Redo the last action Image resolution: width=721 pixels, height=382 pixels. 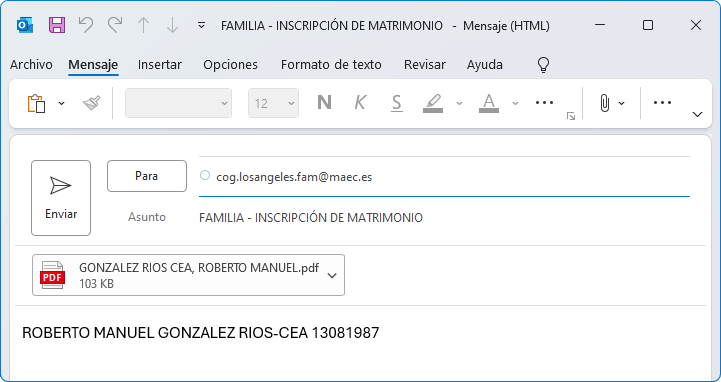(115, 25)
